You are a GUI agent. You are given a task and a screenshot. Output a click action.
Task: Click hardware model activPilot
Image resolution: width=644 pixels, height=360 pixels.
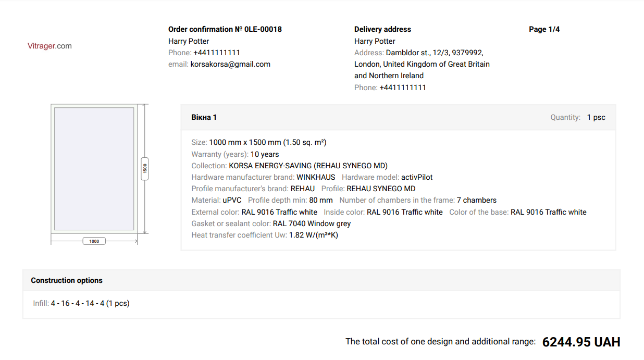click(x=417, y=177)
